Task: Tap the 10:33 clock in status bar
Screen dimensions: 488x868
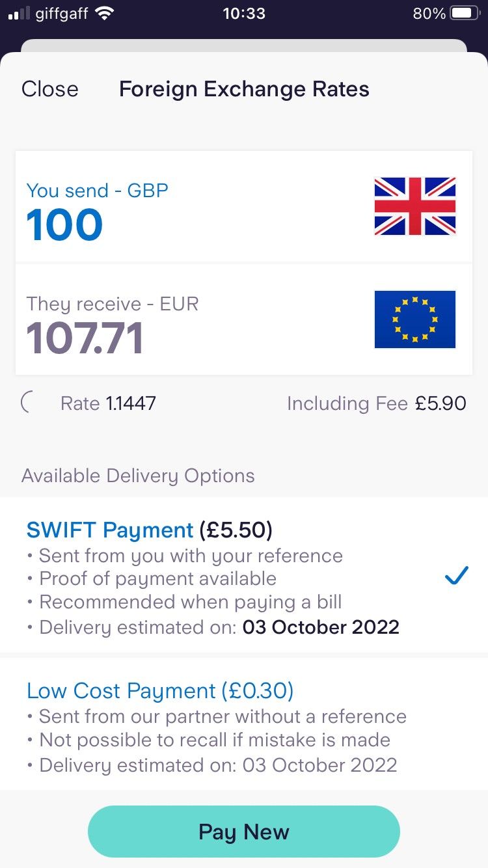Action: (x=244, y=14)
